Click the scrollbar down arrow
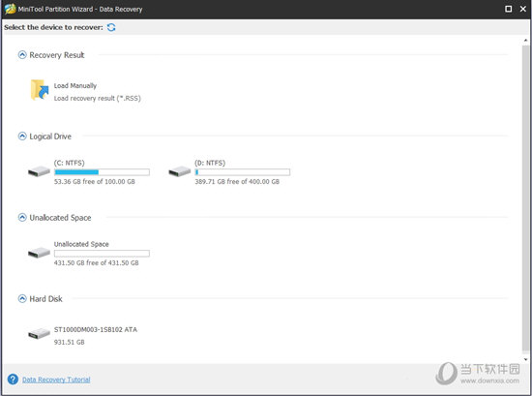Viewport: 532px width, 396px height. pos(525,359)
